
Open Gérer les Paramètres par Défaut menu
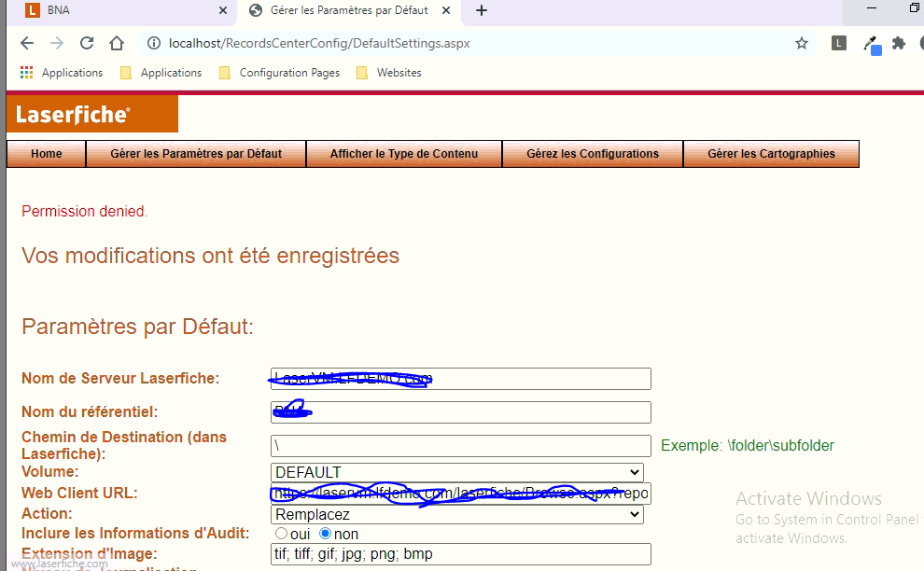click(196, 154)
